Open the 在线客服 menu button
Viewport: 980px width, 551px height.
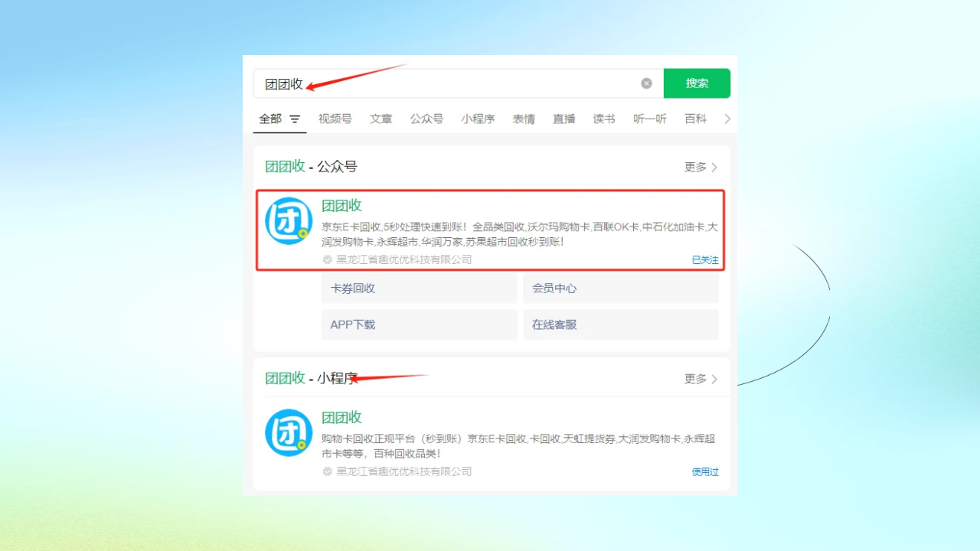tap(621, 324)
